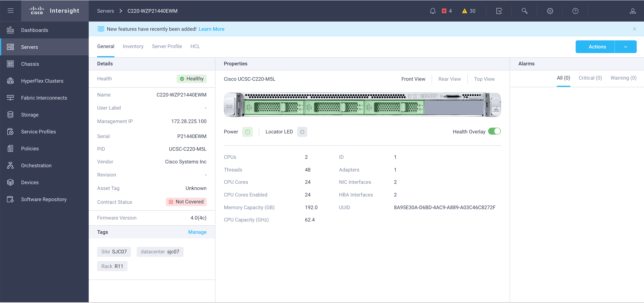Image resolution: width=644 pixels, height=303 pixels.
Task: Show Warning (0) alarms tab
Action: tap(623, 78)
